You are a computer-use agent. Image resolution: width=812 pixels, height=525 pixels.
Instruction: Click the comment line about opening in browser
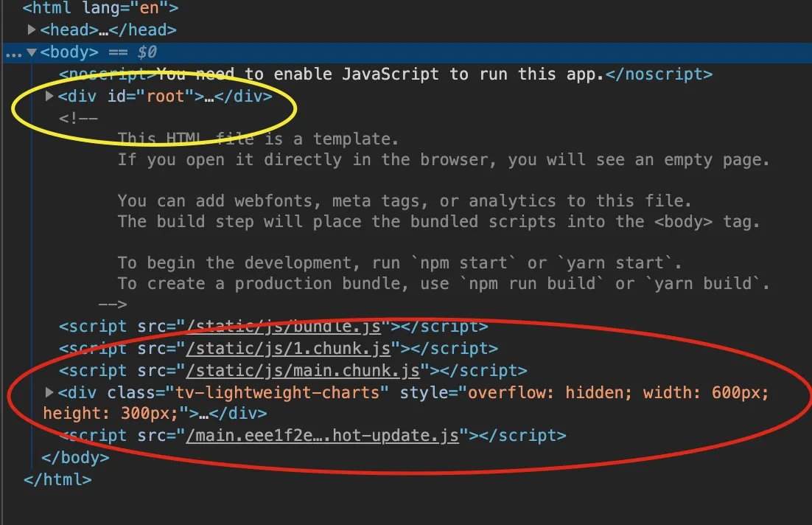(x=444, y=159)
